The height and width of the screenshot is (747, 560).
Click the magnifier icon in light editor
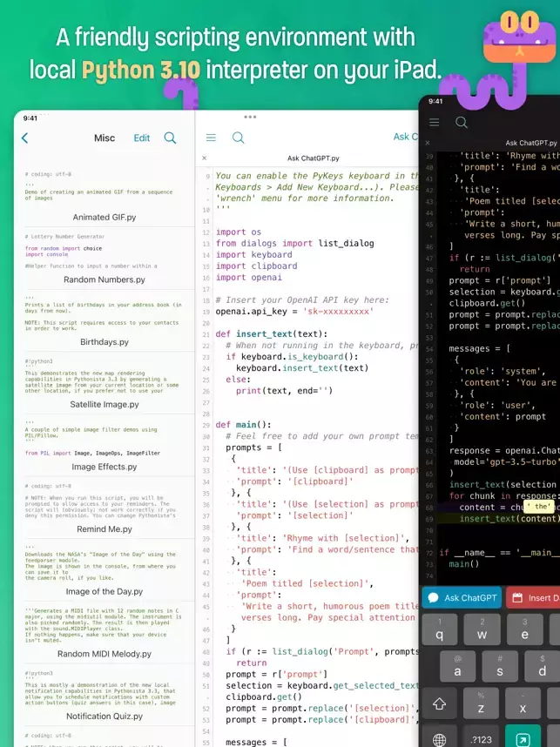[239, 138]
